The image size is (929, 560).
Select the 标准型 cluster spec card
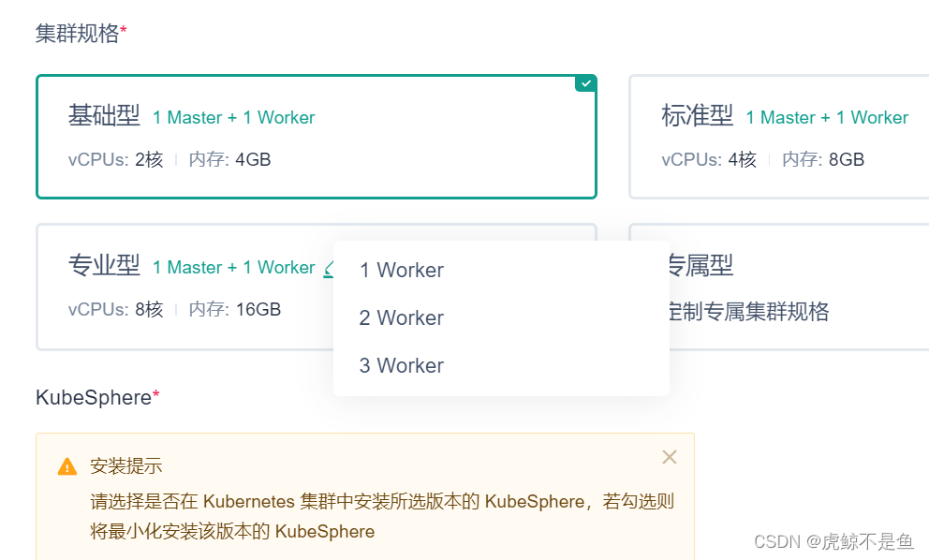click(779, 137)
